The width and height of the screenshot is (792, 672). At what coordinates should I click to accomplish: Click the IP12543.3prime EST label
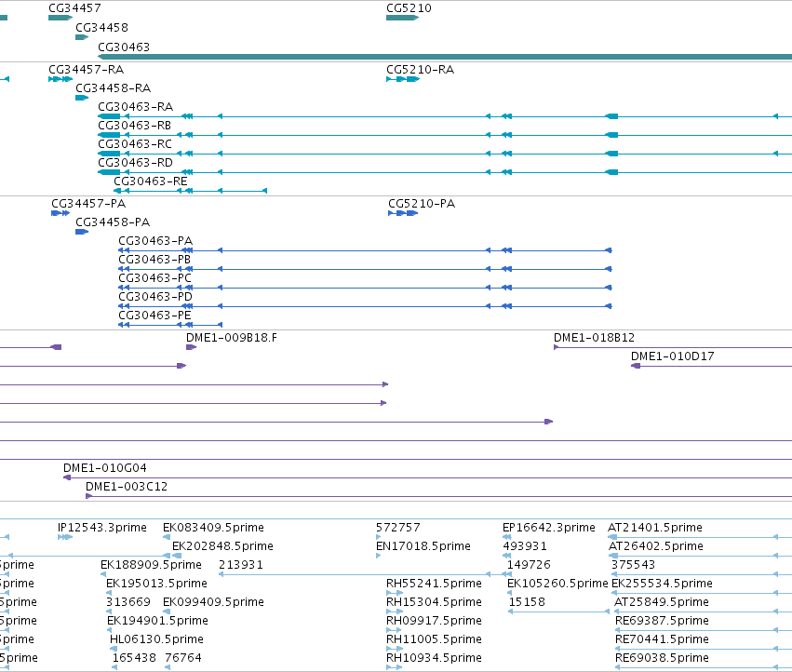102,528
